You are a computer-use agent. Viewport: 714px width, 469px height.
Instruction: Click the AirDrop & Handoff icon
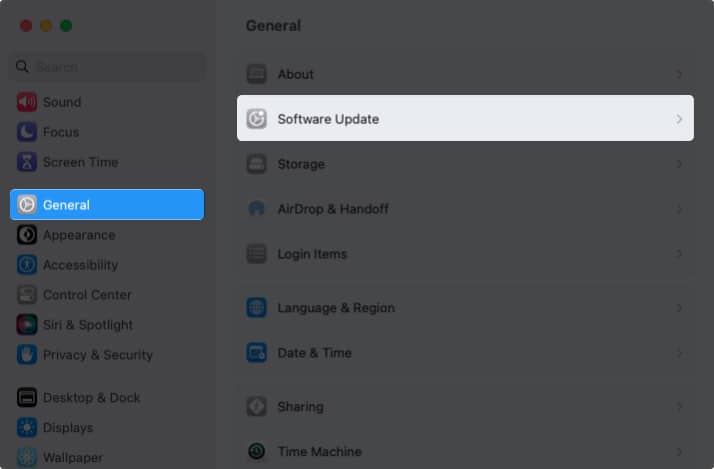pos(256,209)
